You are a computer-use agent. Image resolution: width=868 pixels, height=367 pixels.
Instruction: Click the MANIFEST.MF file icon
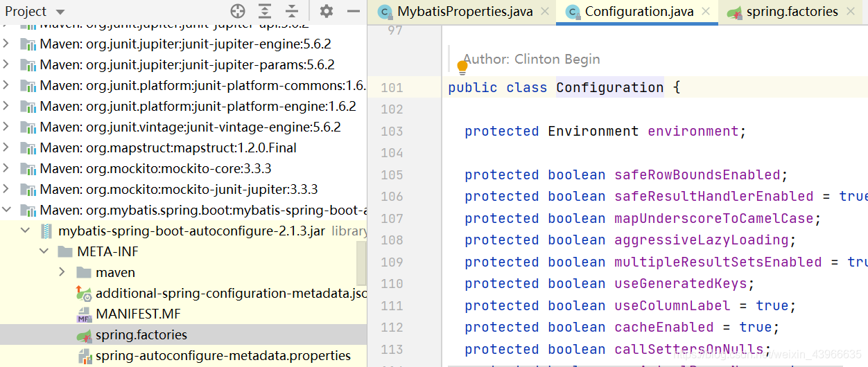(x=84, y=314)
